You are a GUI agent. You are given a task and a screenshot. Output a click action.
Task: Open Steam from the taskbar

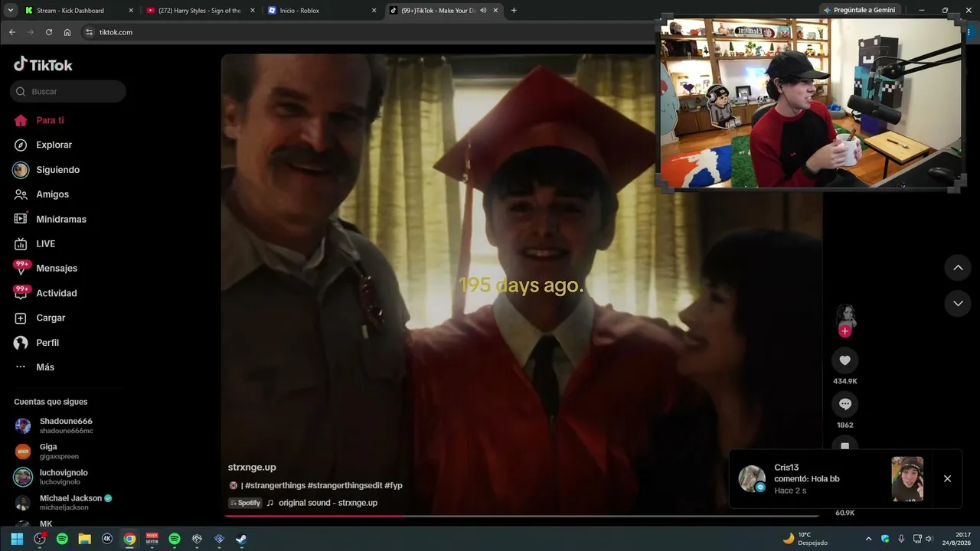pyautogui.click(x=240, y=539)
